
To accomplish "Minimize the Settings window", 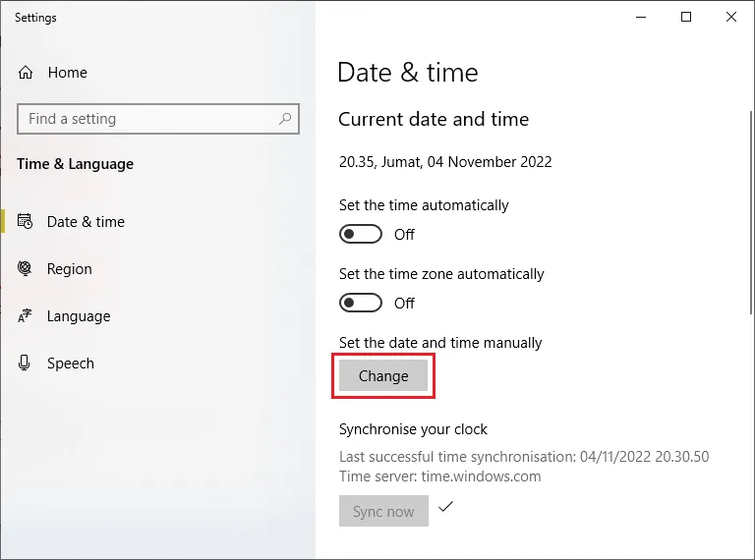I will [x=641, y=18].
